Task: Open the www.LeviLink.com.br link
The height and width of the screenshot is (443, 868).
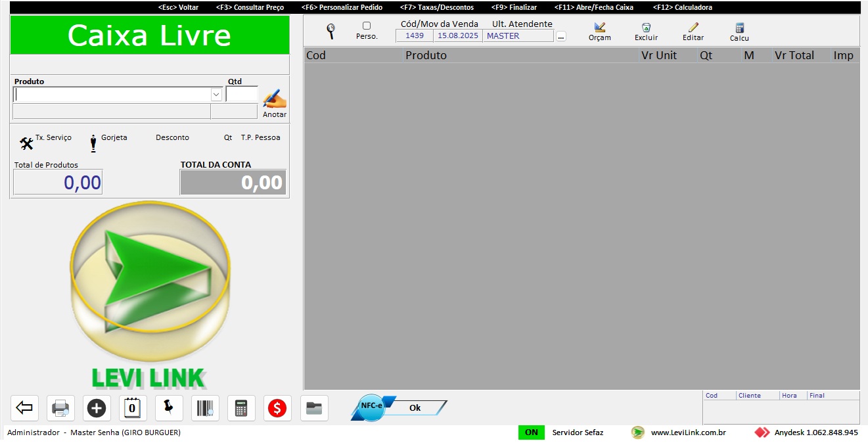Action: tap(688, 432)
